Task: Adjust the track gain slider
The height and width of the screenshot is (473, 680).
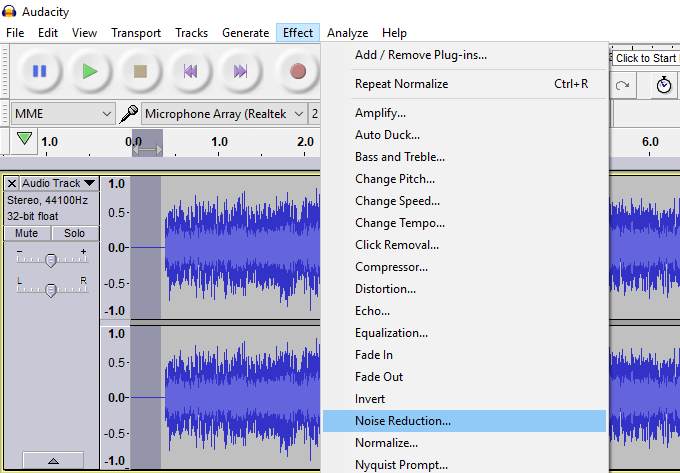Action: (51, 260)
